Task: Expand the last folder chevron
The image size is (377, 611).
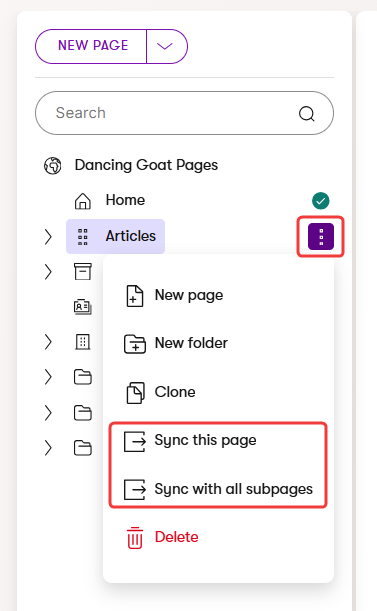Action: (48, 448)
